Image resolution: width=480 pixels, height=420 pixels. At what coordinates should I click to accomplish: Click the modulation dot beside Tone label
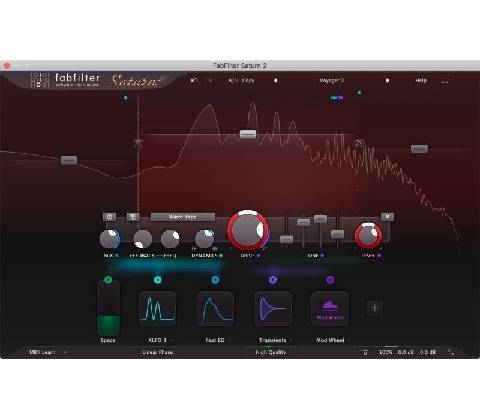coord(322,256)
